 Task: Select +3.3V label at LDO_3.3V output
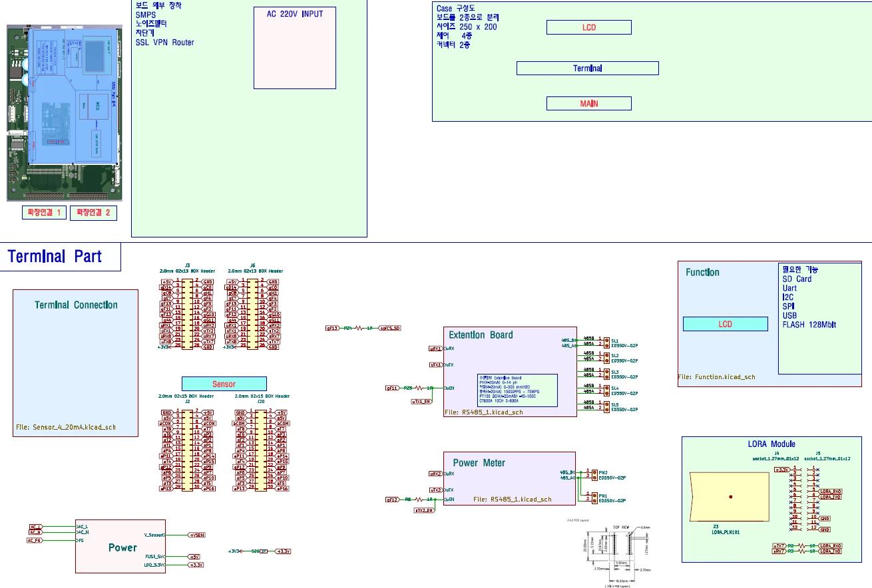coord(195,565)
